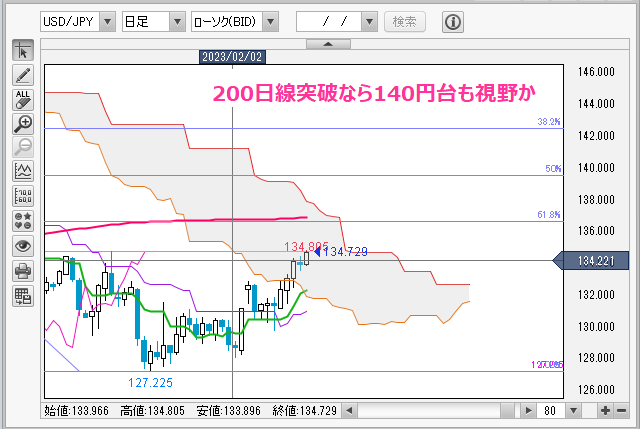This screenshot has height=429, width=640.
Task: Print the chart with printer icon
Action: (23, 271)
